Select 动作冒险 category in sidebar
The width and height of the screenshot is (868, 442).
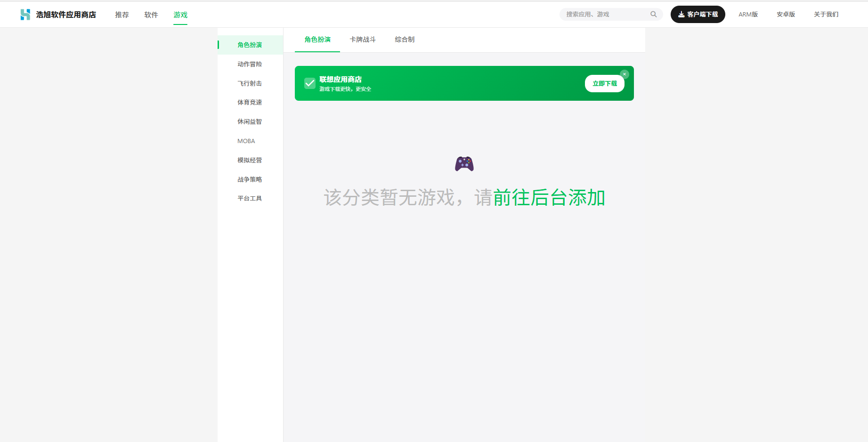pos(250,64)
